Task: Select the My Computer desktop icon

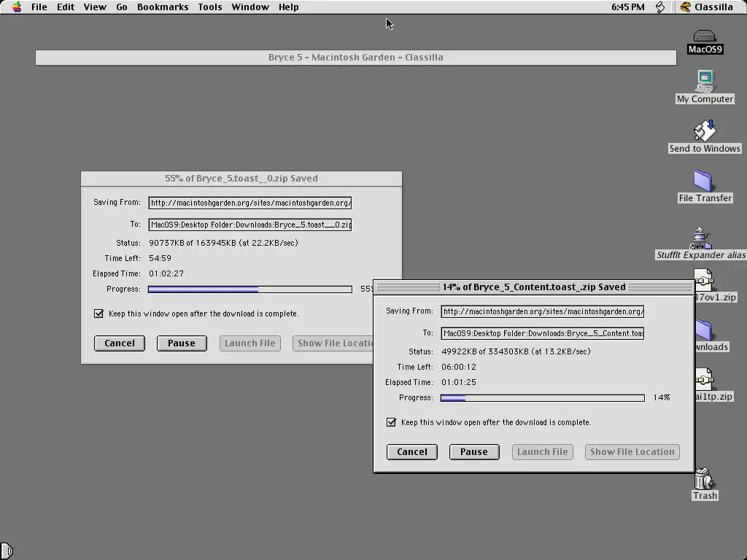Action: [x=705, y=82]
